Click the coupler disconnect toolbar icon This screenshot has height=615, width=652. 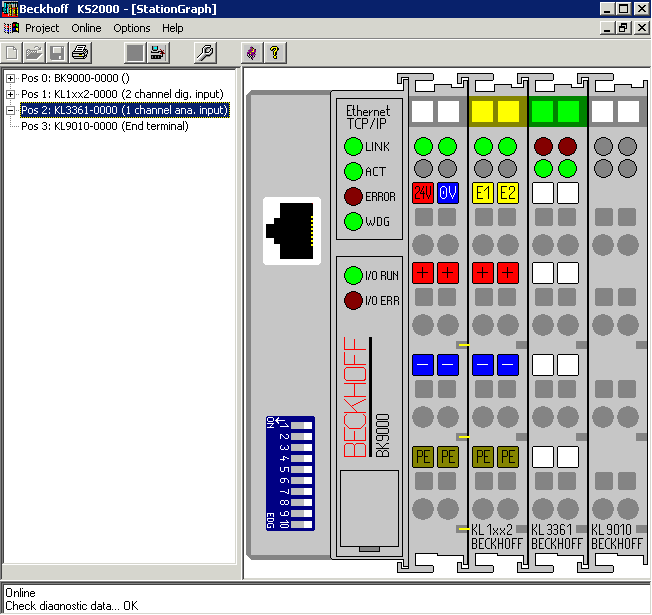[158, 53]
